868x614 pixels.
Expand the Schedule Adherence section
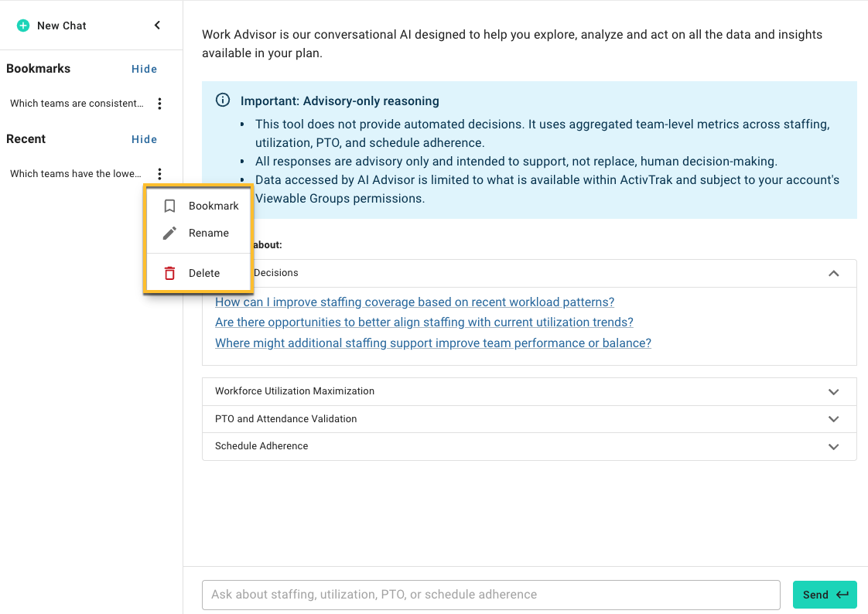(529, 446)
